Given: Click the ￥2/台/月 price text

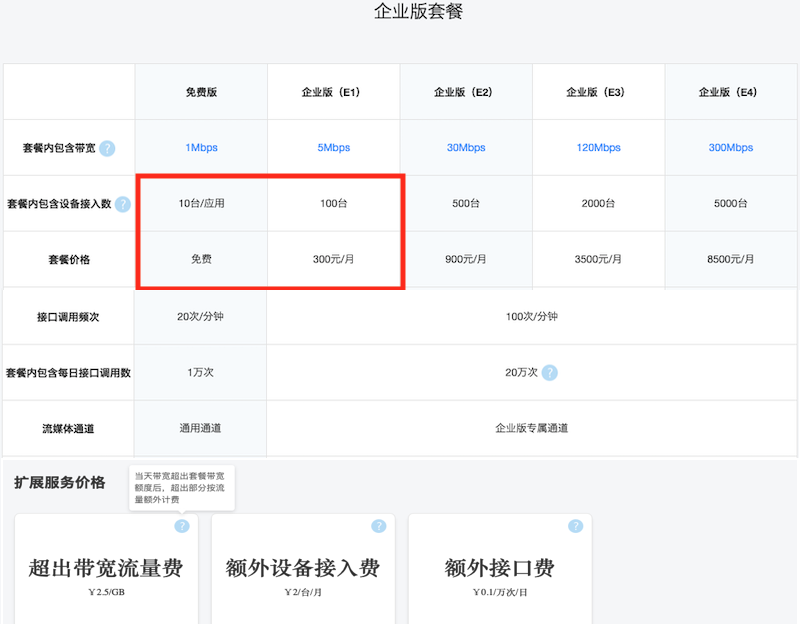Looking at the screenshot, I should (303, 592).
